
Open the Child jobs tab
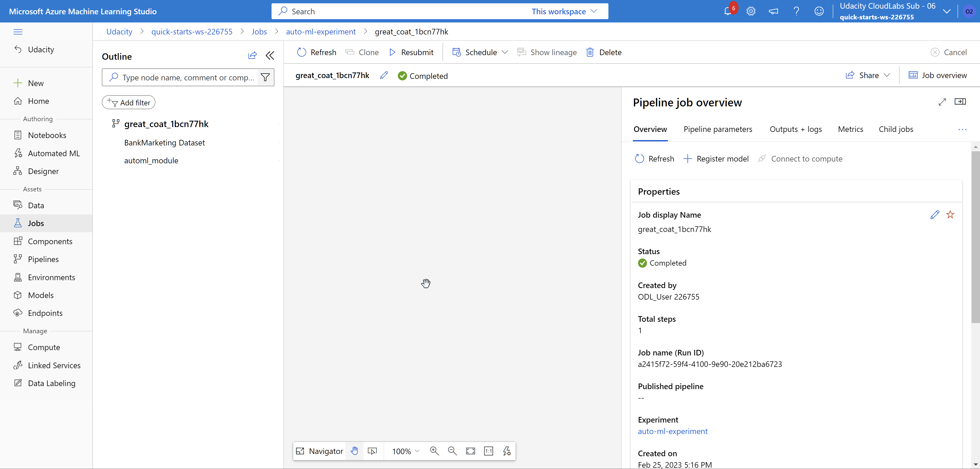896,129
